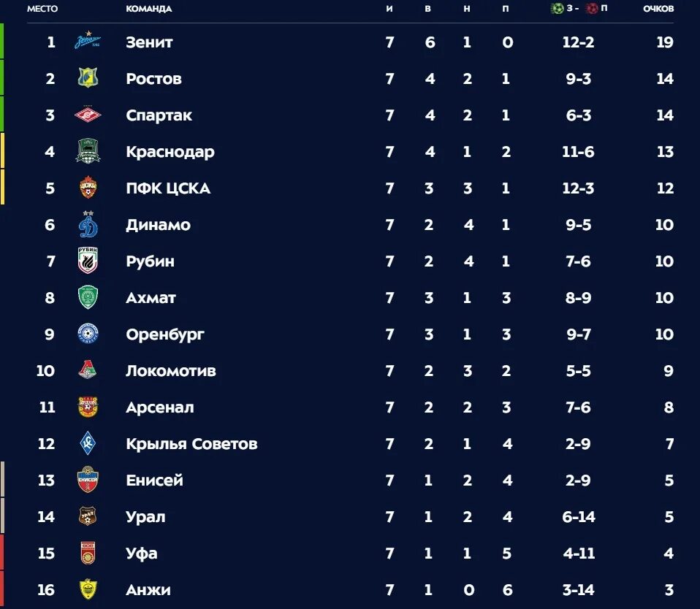Click the Anzhi club crest
The width and height of the screenshot is (700, 609).
(x=88, y=590)
